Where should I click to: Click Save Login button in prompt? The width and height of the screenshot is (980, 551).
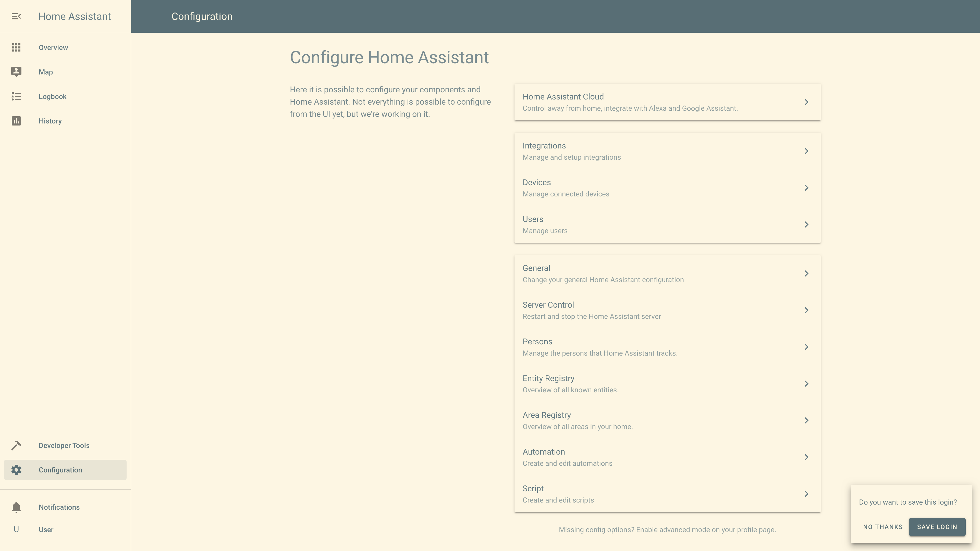point(937,527)
